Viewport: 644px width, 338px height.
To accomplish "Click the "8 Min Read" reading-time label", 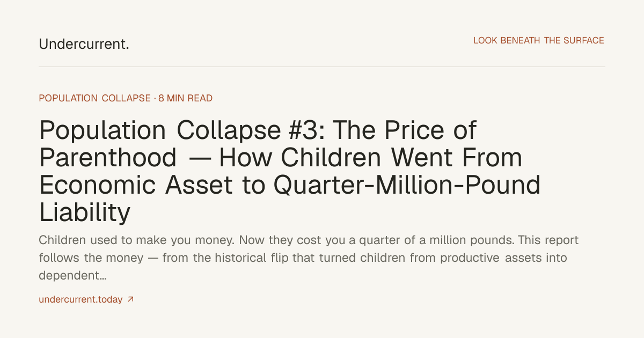I will pyautogui.click(x=186, y=98).
